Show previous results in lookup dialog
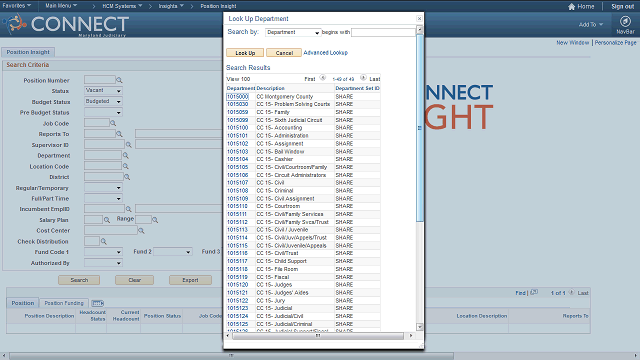The image size is (640, 360). [322, 78]
